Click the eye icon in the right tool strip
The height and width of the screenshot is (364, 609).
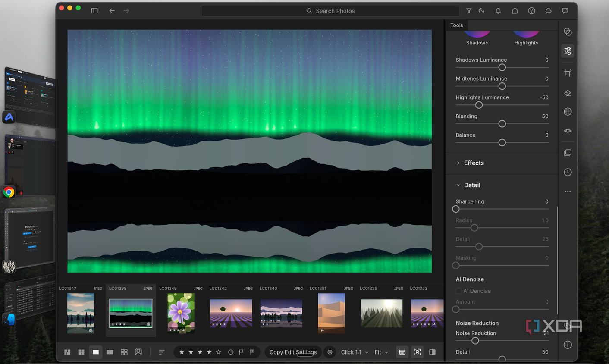[568, 131]
